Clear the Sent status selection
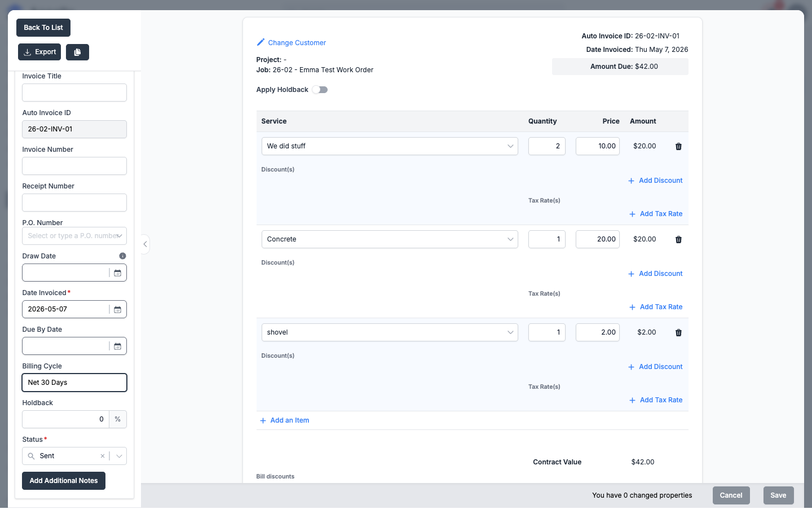 pos(103,456)
